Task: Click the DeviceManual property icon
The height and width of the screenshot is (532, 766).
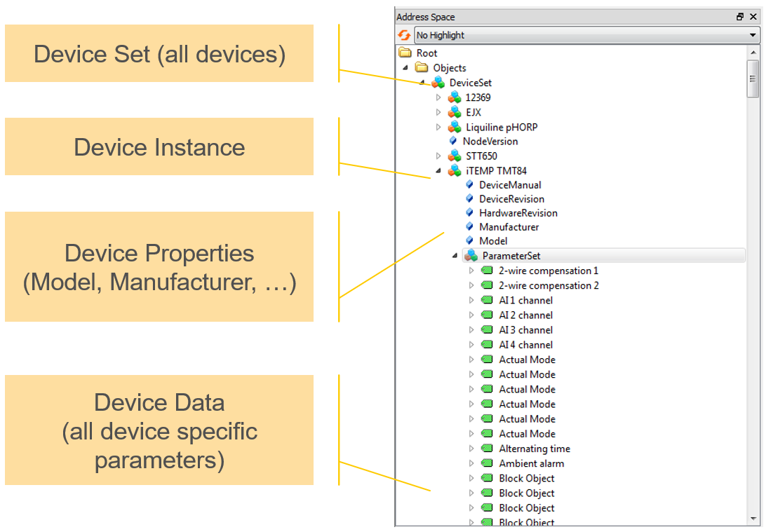Action: tap(470, 185)
